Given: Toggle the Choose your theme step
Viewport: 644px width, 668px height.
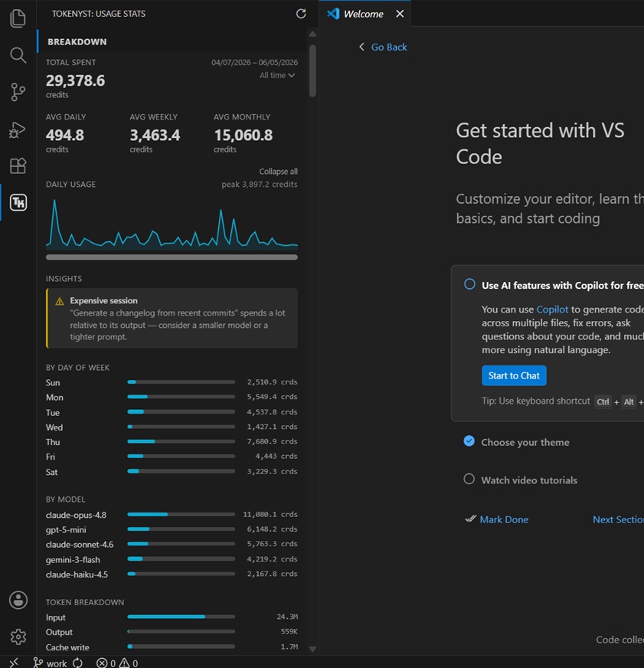Looking at the screenshot, I should point(469,441).
